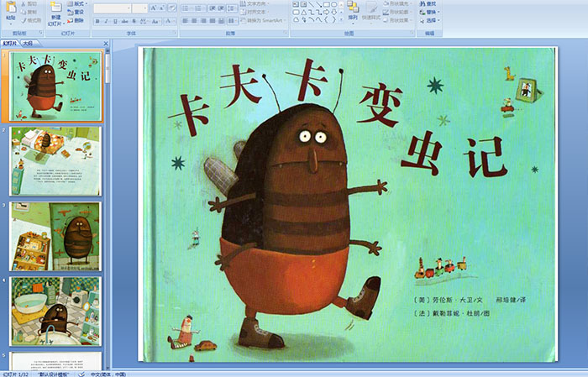
Task: Open the Paragraph group dialog launcher
Action: 286,33
